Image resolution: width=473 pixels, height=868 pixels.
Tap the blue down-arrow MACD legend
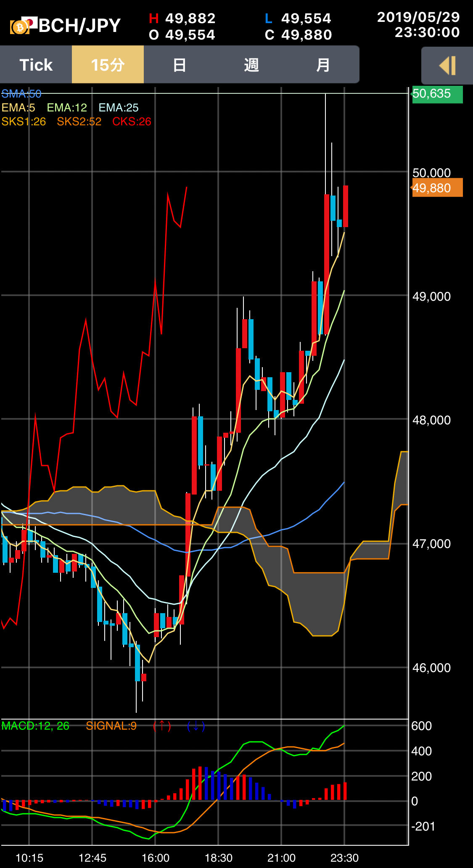[196, 726]
